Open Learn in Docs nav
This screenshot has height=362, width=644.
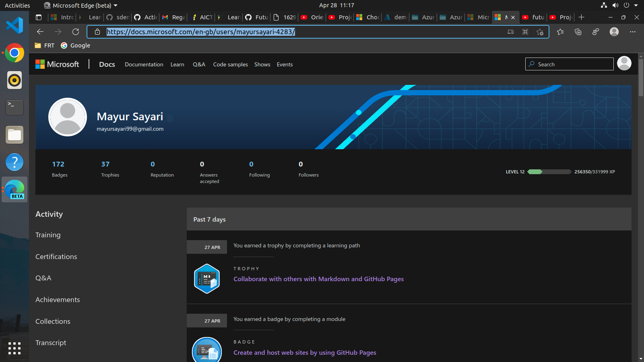coord(177,64)
